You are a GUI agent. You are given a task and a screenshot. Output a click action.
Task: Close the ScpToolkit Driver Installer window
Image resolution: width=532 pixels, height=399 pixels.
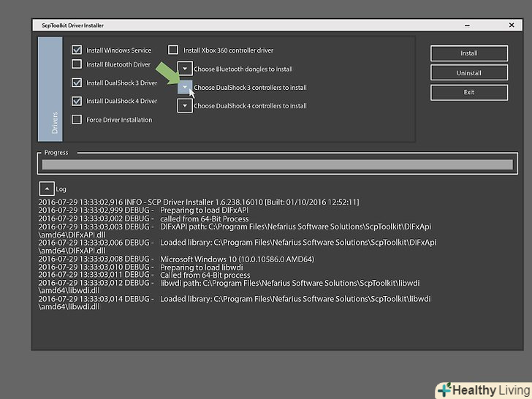click(512, 25)
